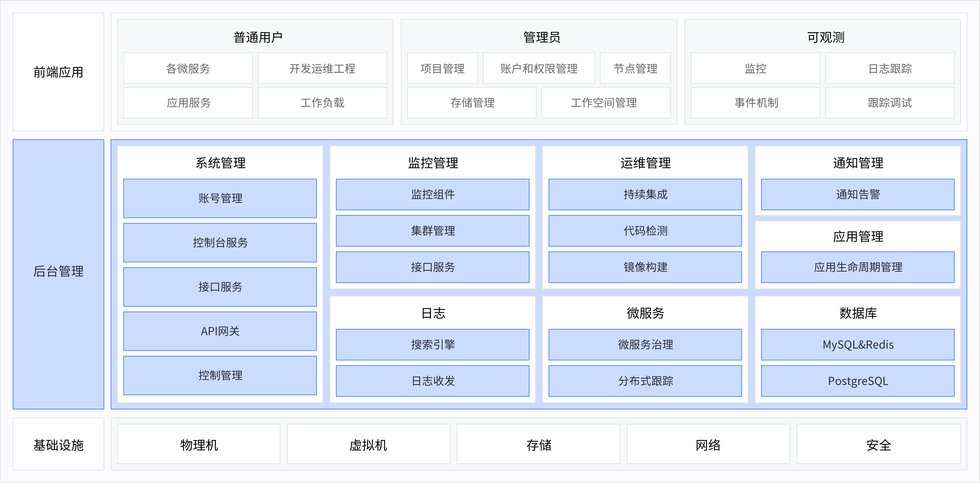Select the PostgreSQL database block
Viewport: 980px width, 483px height.
click(x=857, y=381)
